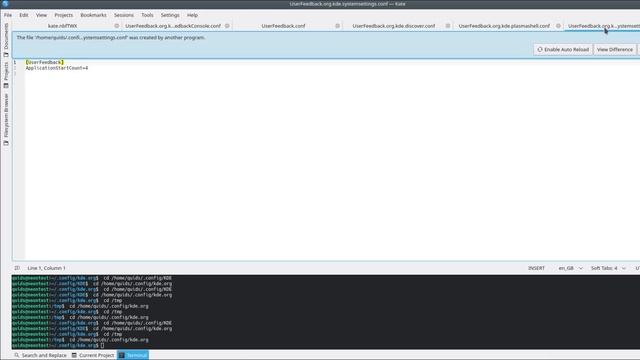Click the Line 1, Column 1 status indicator

click(46, 268)
